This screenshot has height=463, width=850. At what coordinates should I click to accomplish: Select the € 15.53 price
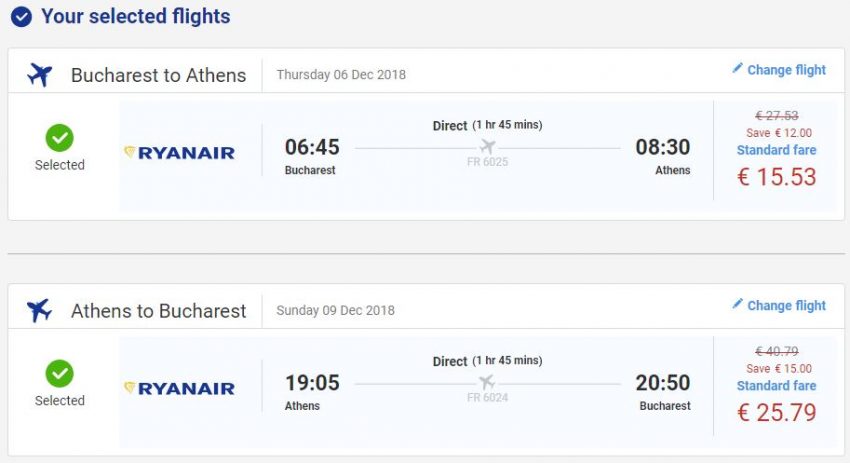tap(776, 177)
